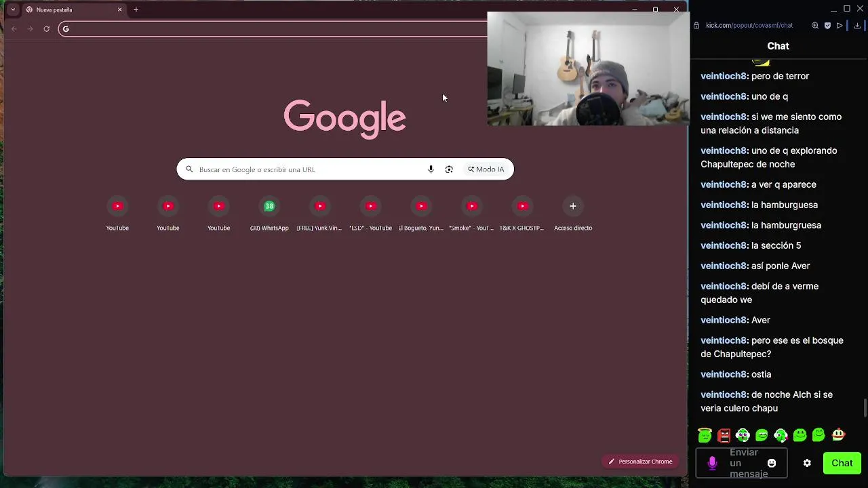Open the El Bogueto, Yun... shortcut
This screenshot has width=868, height=488.
(x=421, y=213)
